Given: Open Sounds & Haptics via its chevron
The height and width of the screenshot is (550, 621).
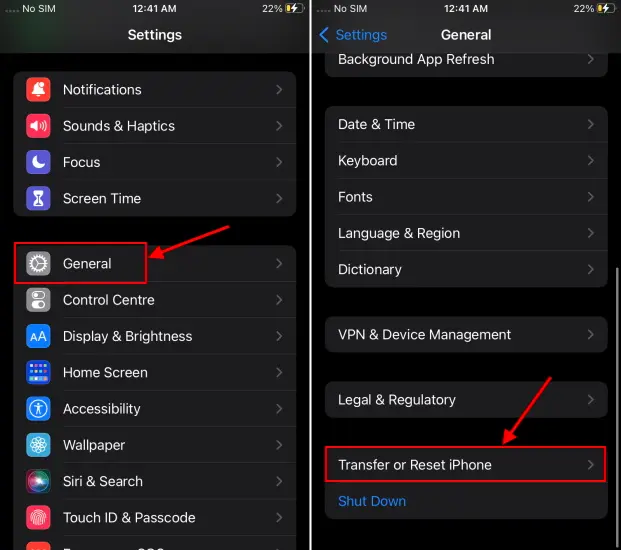Looking at the screenshot, I should (279, 126).
